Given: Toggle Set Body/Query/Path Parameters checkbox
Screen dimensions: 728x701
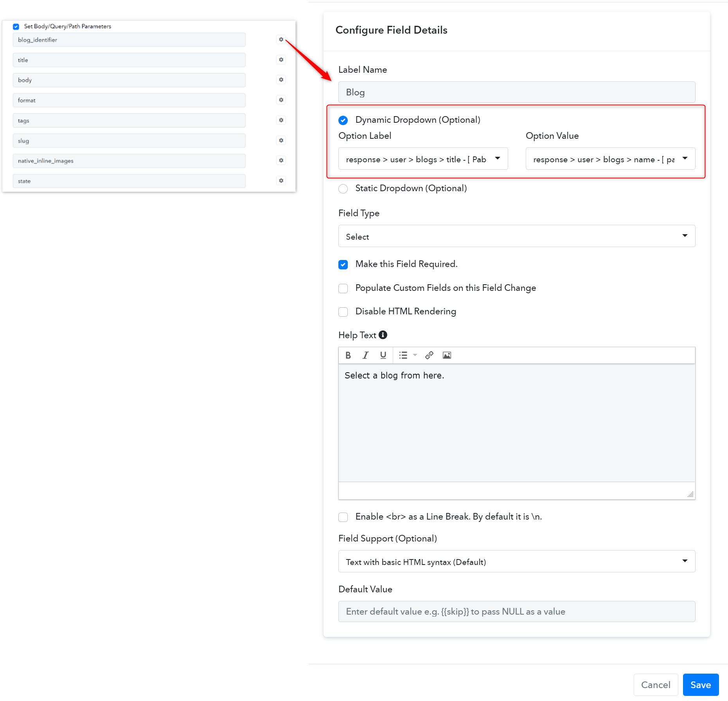Looking at the screenshot, I should [16, 27].
